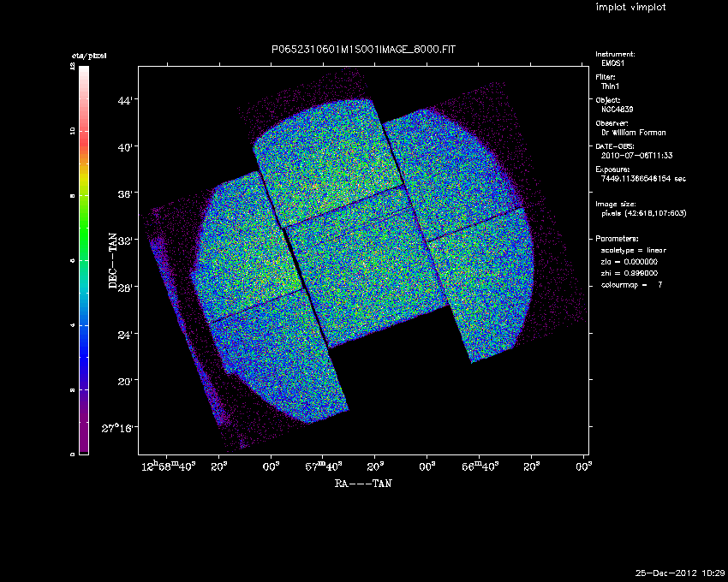Click the EMOS1 instrument value
The image size is (728, 582).
613,63
